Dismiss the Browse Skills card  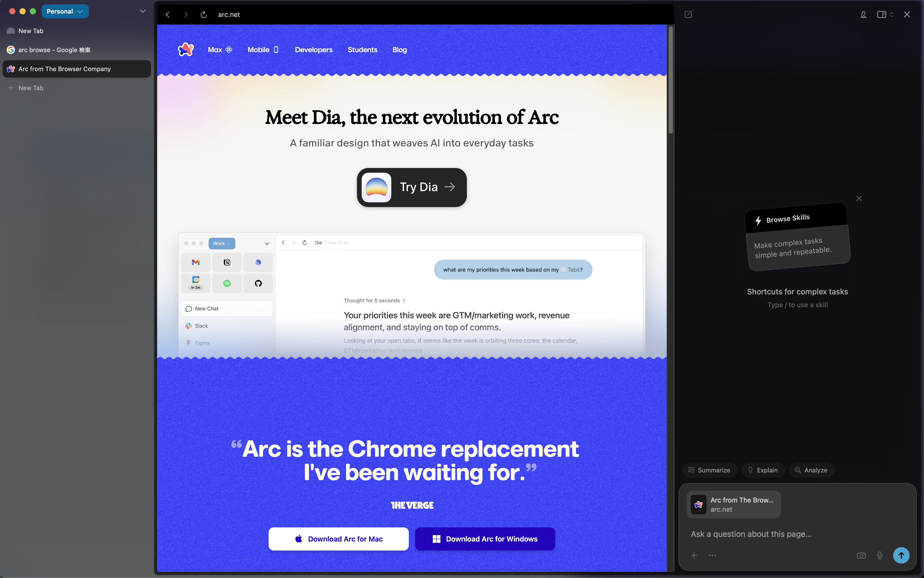pos(859,198)
